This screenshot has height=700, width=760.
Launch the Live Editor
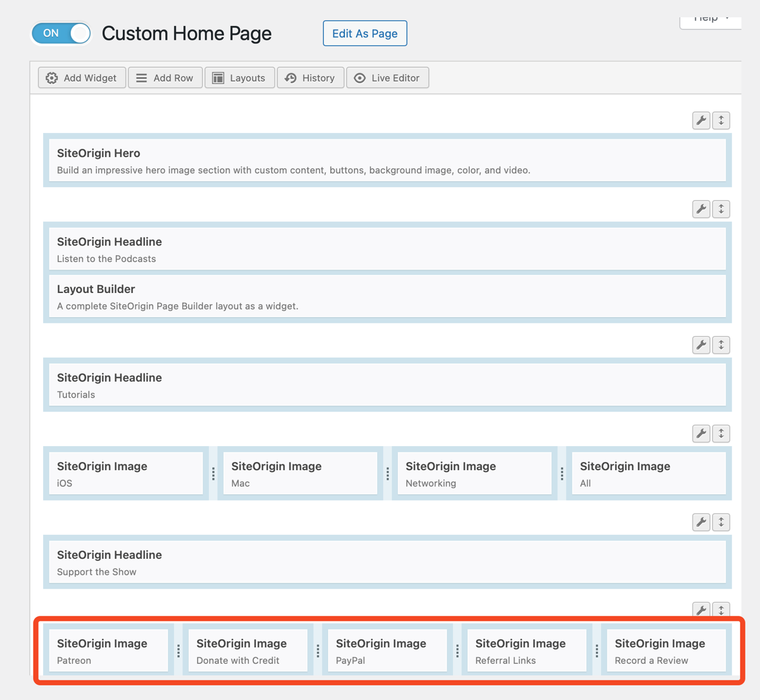388,78
